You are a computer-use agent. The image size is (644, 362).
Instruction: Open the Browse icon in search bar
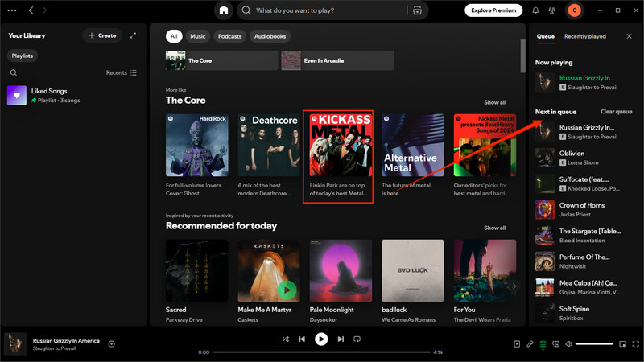pos(417,10)
